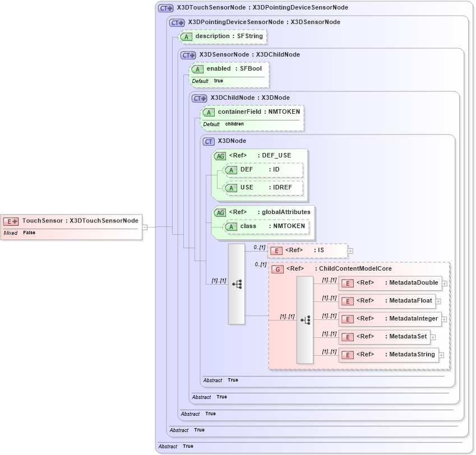Click the E icon of MetadataString
This screenshot has width=476, height=455.
point(348,355)
